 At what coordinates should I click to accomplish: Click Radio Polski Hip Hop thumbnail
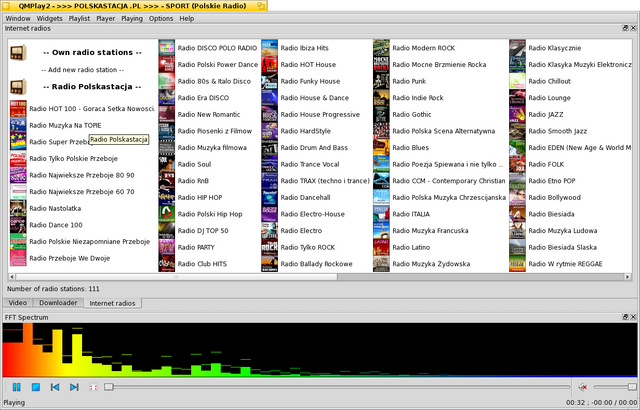point(167,214)
